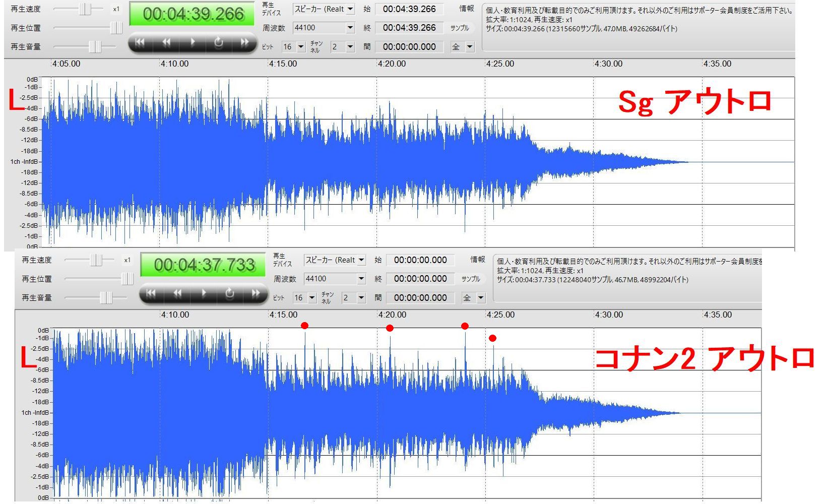Image resolution: width=827 pixels, height=504 pixels.
Task: Adjust 再生位置 slider in bottom window
Action: click(x=128, y=279)
